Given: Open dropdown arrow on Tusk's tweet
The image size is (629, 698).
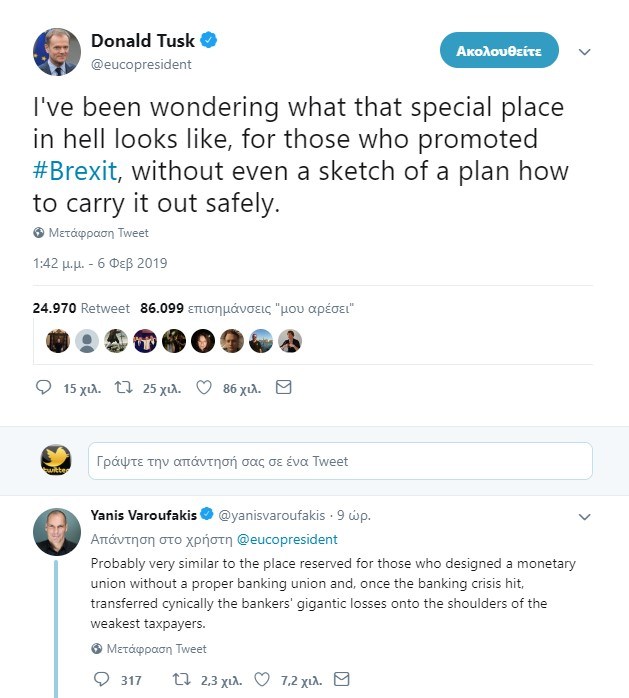Looking at the screenshot, I should (586, 50).
